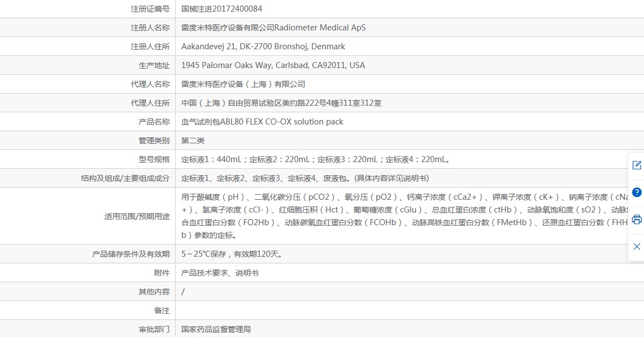Click the 生产地址 row label
This screenshot has width=644, height=337.
tap(154, 65)
